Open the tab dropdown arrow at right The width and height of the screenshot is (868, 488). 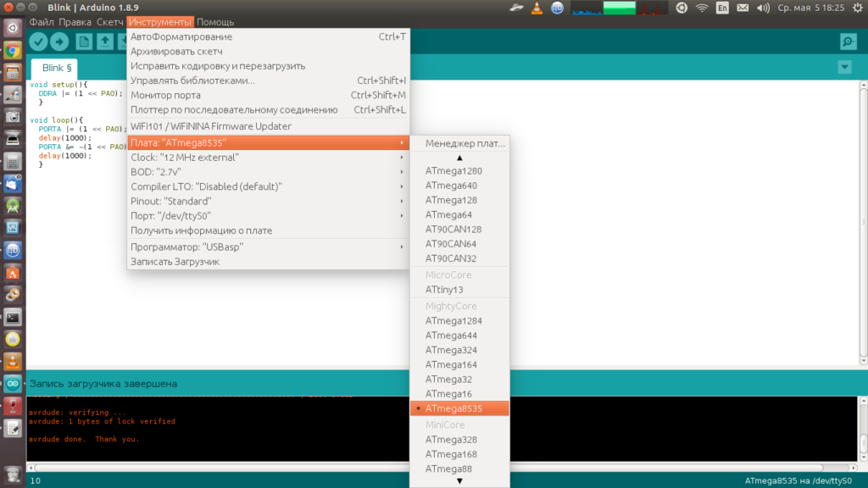pos(843,67)
